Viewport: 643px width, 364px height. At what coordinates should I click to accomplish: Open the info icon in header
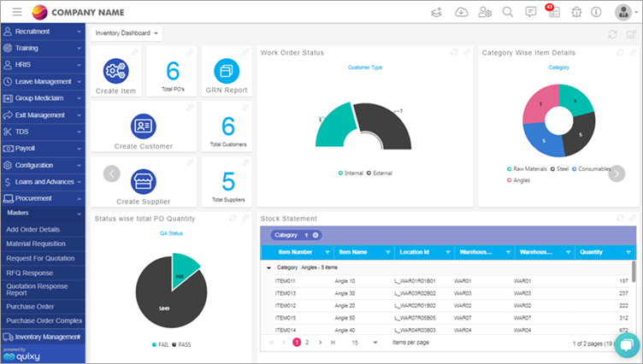595,12
